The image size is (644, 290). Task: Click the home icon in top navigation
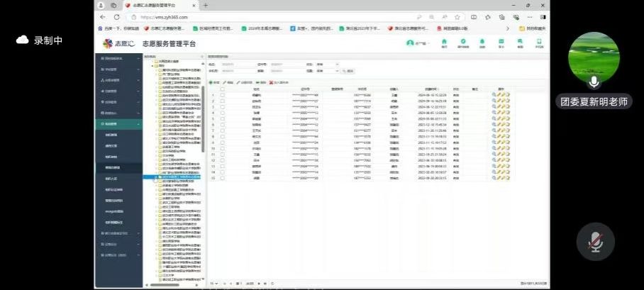tap(445, 43)
